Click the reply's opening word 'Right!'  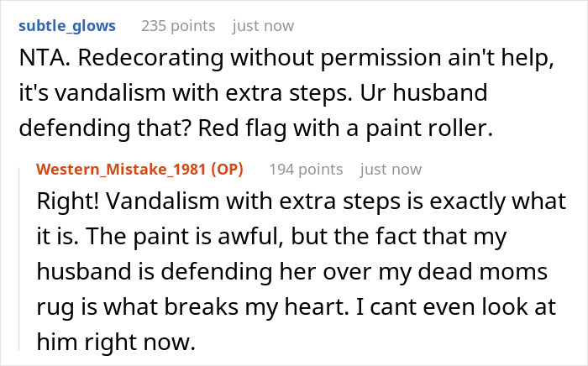pos(66,205)
